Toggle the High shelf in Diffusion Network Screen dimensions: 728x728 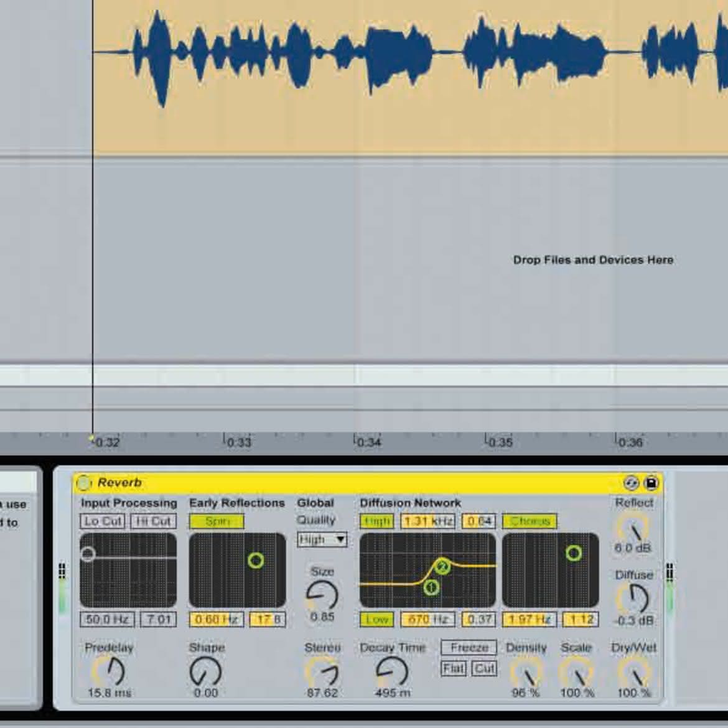point(376,521)
